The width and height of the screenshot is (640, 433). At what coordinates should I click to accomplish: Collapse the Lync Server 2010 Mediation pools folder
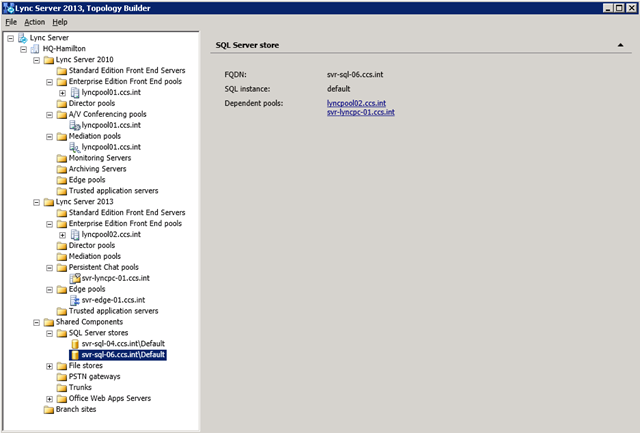coord(49,136)
